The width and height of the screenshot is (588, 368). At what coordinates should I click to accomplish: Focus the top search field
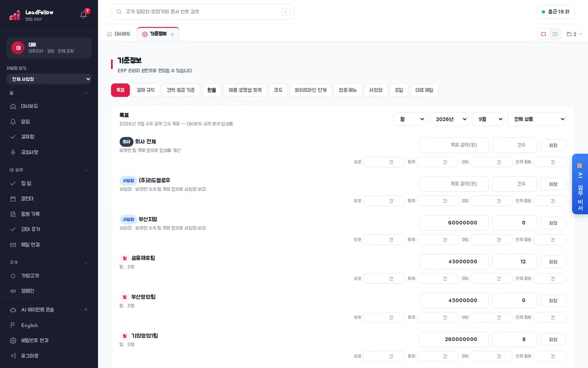(202, 12)
